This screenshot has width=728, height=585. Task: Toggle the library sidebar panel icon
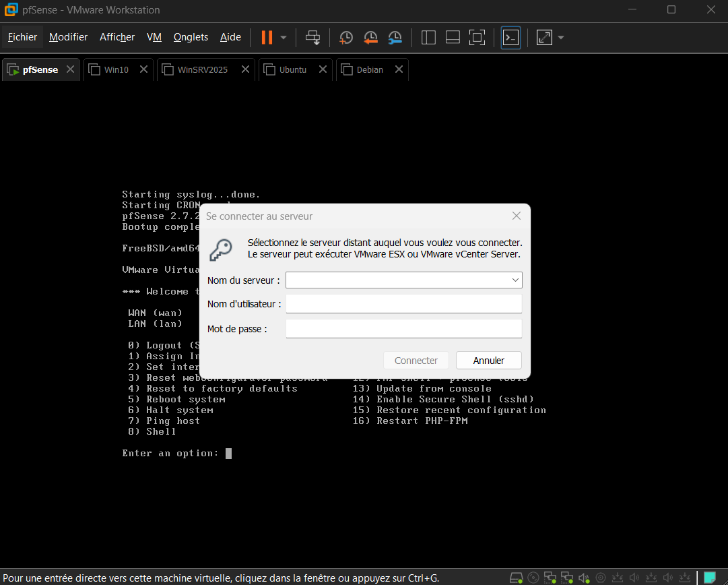428,37
